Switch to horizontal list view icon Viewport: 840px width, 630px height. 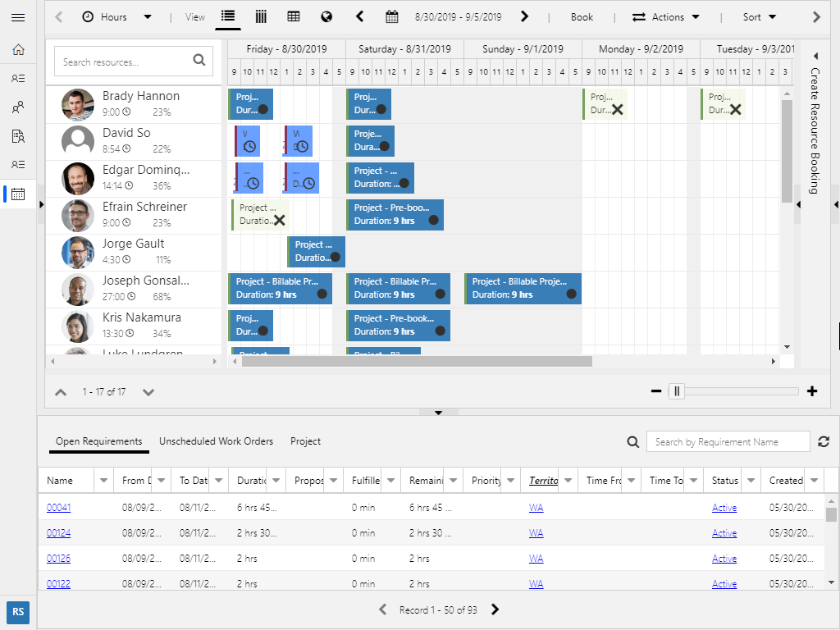[x=228, y=16]
